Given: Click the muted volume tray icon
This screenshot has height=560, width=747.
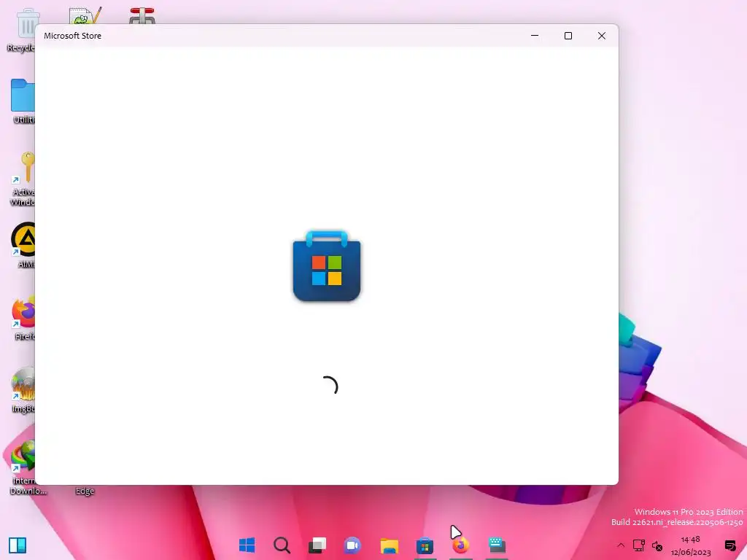Looking at the screenshot, I should click(x=657, y=545).
